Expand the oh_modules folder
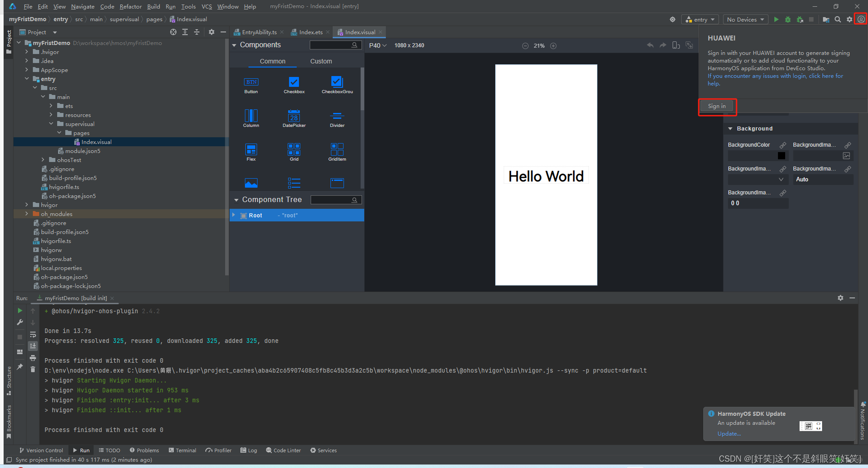 (x=27, y=214)
